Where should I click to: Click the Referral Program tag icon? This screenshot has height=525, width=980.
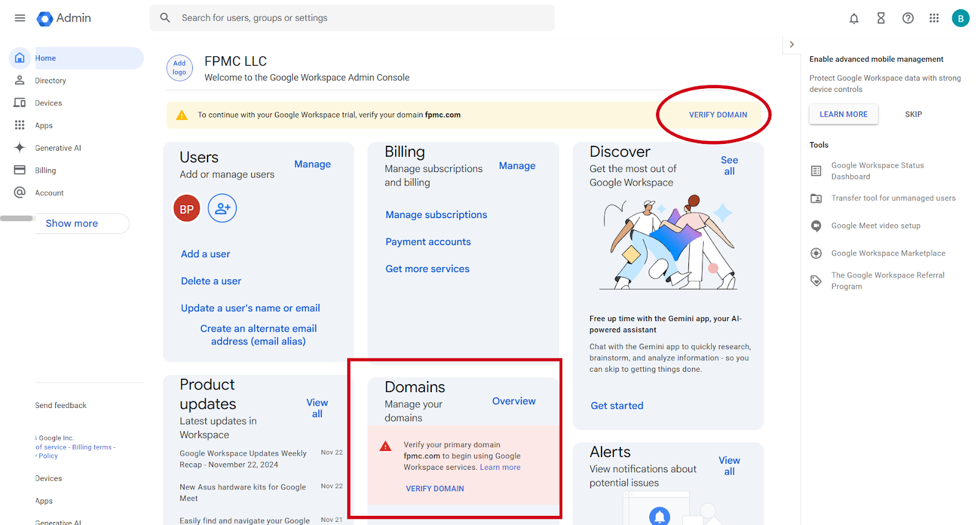coord(816,281)
